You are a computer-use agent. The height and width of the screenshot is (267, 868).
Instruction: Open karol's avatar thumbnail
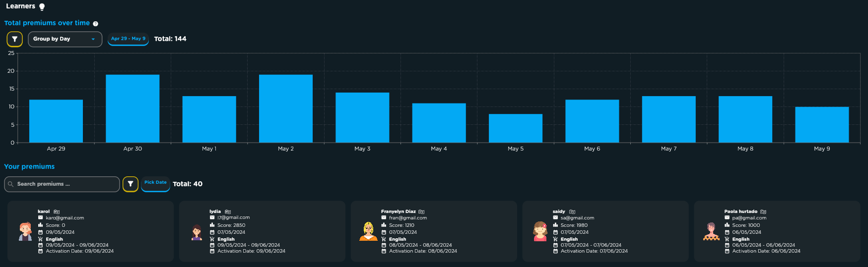[x=25, y=231]
